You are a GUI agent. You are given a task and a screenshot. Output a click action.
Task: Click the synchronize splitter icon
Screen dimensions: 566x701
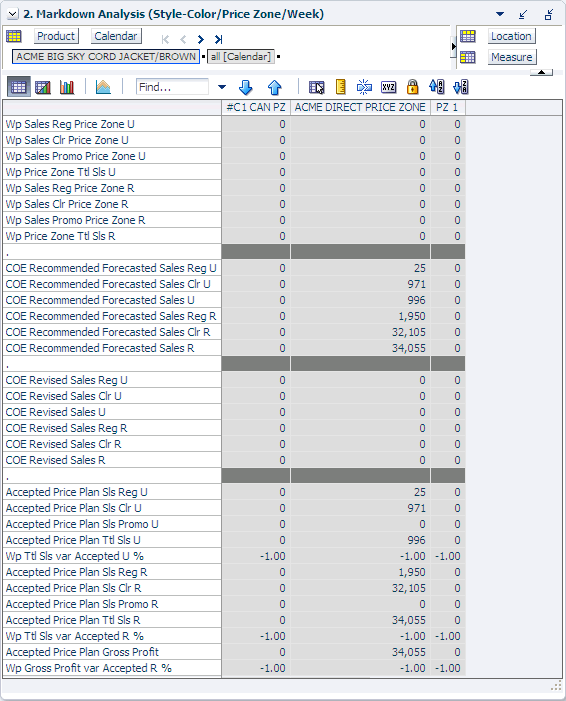tap(364, 87)
